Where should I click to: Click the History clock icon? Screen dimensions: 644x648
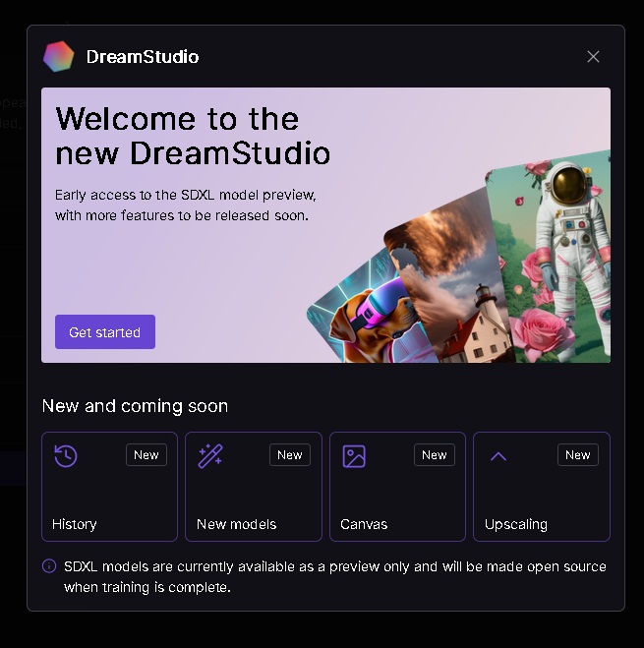point(66,456)
